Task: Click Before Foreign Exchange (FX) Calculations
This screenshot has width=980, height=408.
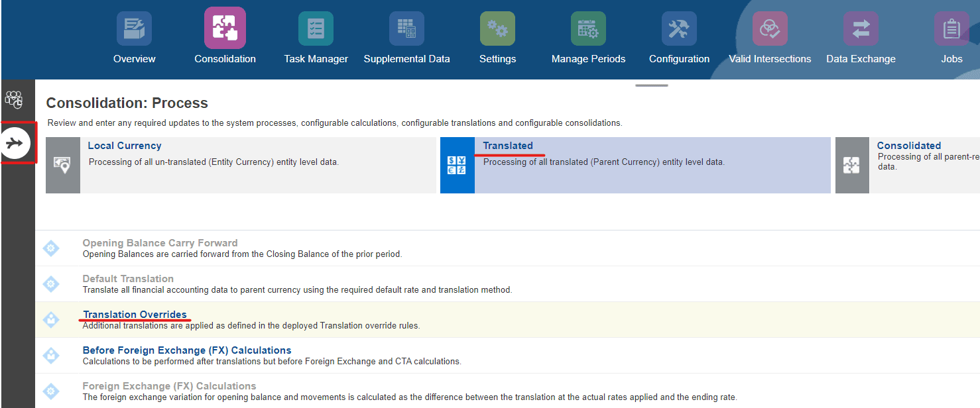Action: (x=186, y=350)
